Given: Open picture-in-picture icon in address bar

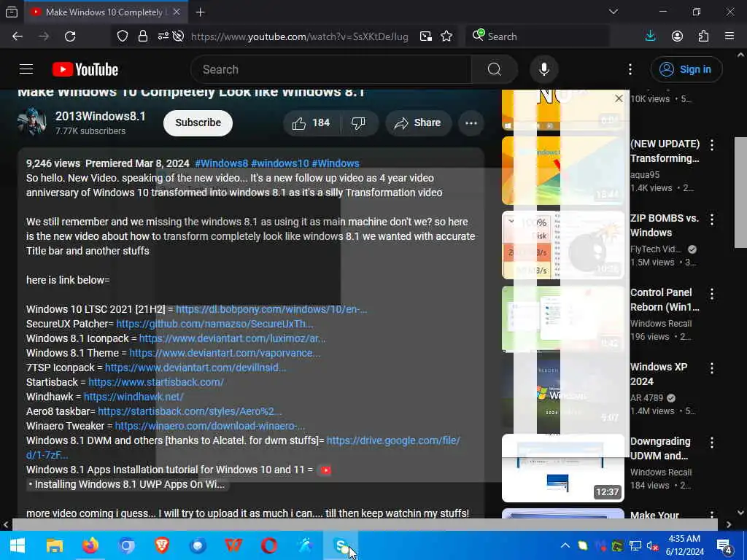Looking at the screenshot, I should pos(425,36).
